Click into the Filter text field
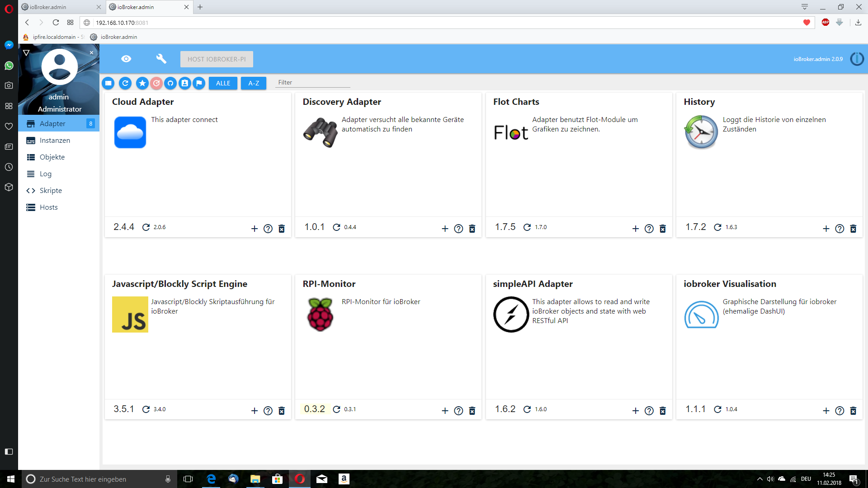This screenshot has width=868, height=488. pyautogui.click(x=313, y=82)
